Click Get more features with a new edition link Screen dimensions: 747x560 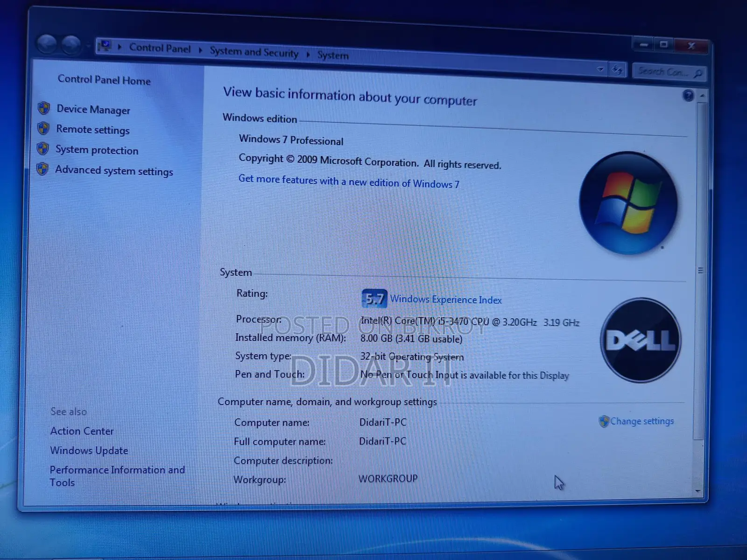click(349, 182)
